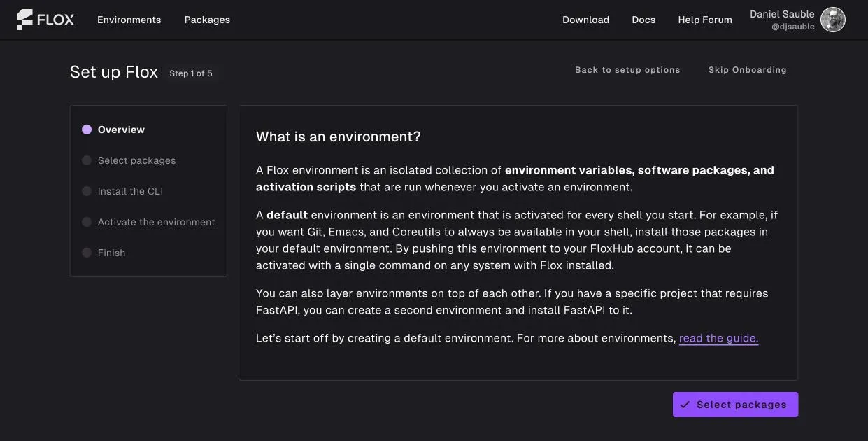This screenshot has height=441, width=868.
Task: Open the Packages menu item
Action: pos(207,20)
